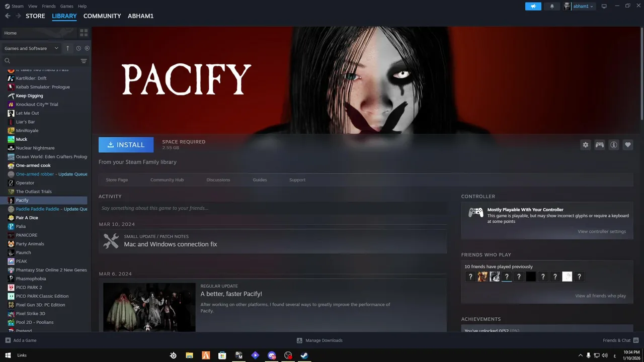644x362 pixels.
Task: Toggle the ready-to-play filter icon
Action: 87,48
